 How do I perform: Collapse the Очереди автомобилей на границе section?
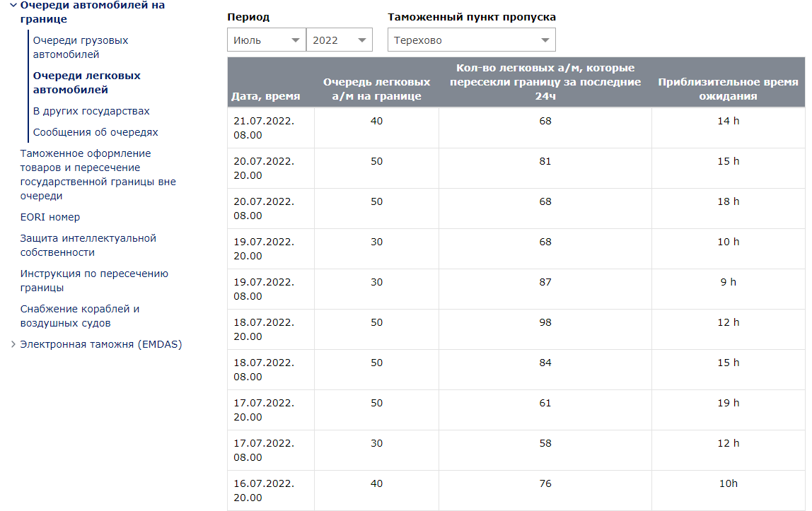pos(13,5)
